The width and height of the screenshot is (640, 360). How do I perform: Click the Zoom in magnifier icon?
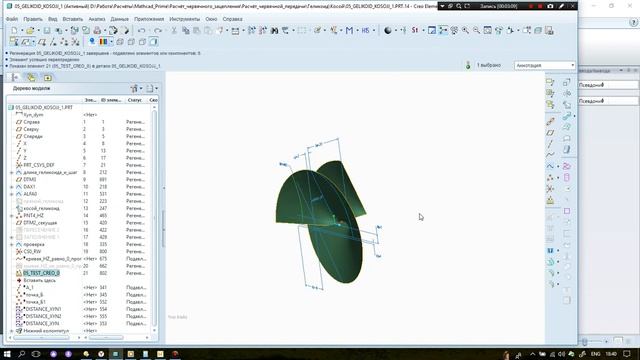[465, 30]
